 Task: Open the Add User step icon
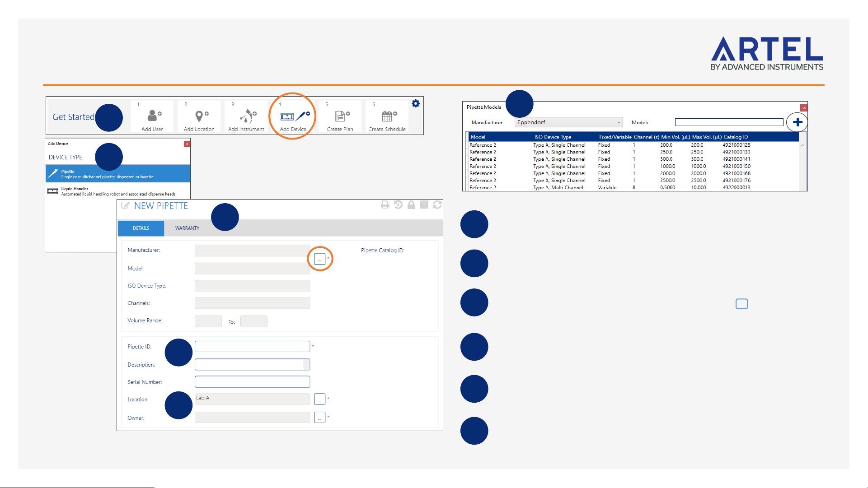click(154, 116)
